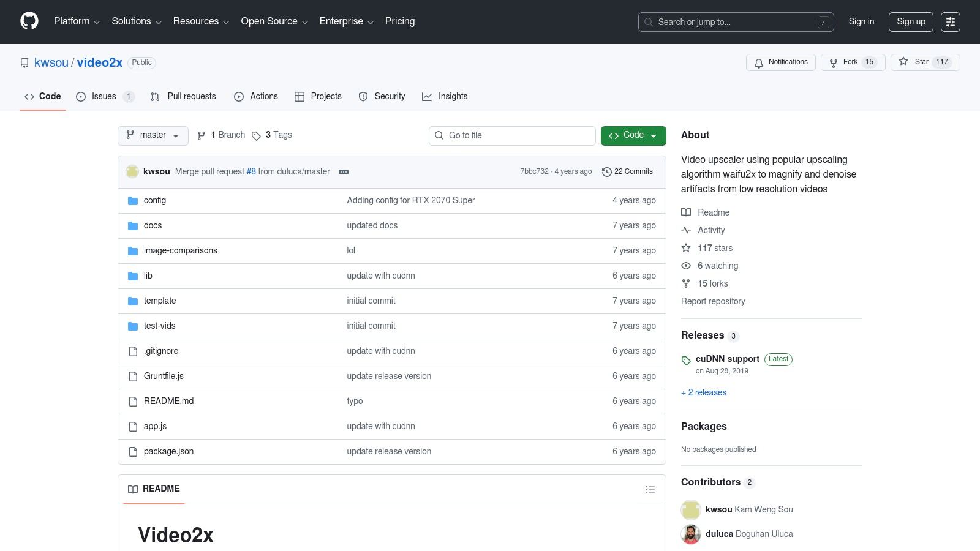Open the master branch selector

(x=153, y=135)
